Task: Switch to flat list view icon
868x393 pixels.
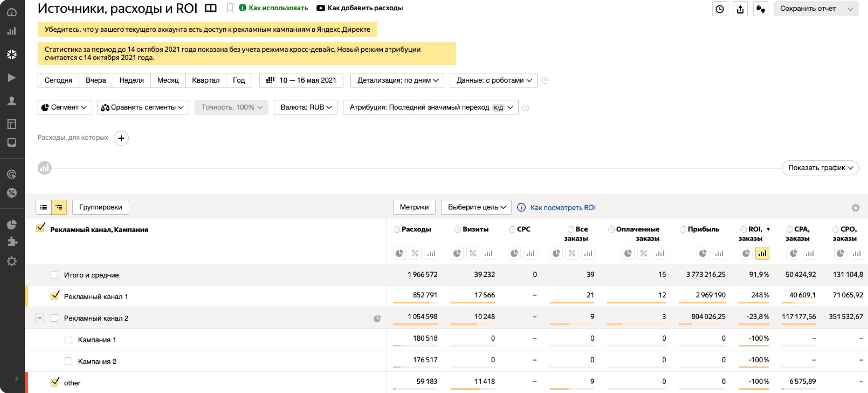Action: [x=44, y=207]
